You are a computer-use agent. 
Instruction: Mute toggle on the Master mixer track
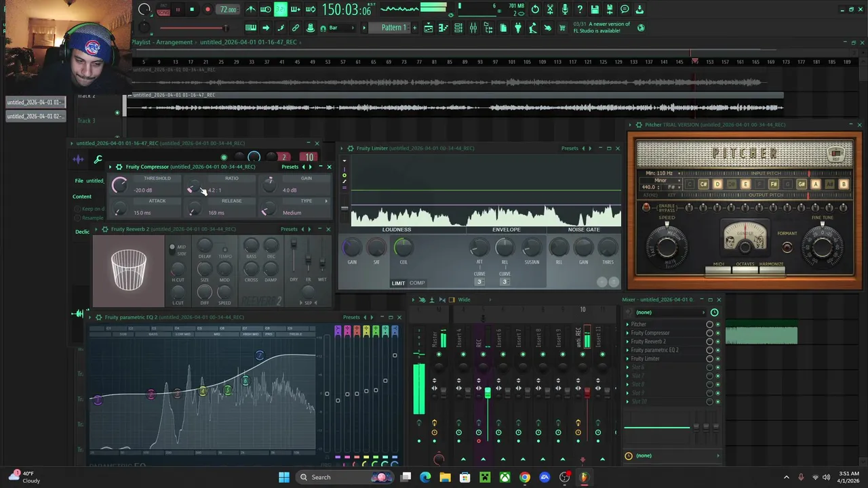point(438,354)
